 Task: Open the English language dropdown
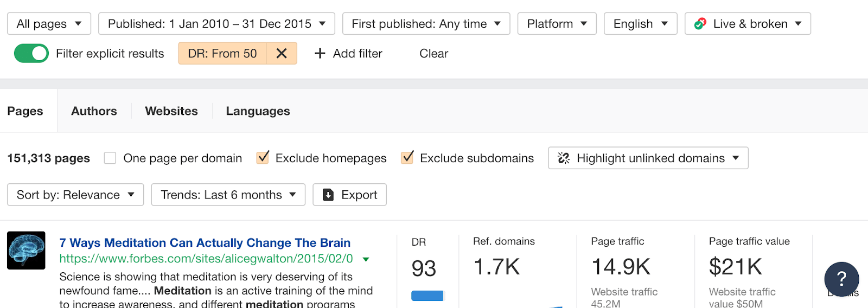pos(640,24)
